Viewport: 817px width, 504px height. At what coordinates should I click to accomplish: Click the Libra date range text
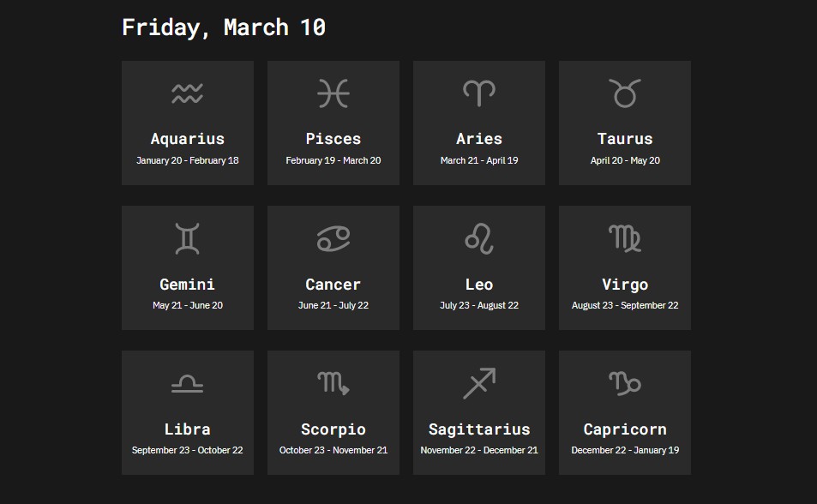(x=187, y=449)
